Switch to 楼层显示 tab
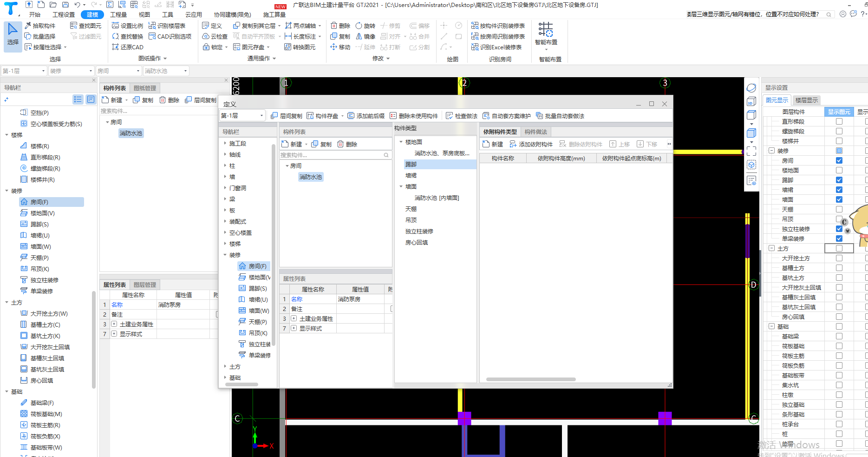Screen dimensions: 868x457 (807, 100)
